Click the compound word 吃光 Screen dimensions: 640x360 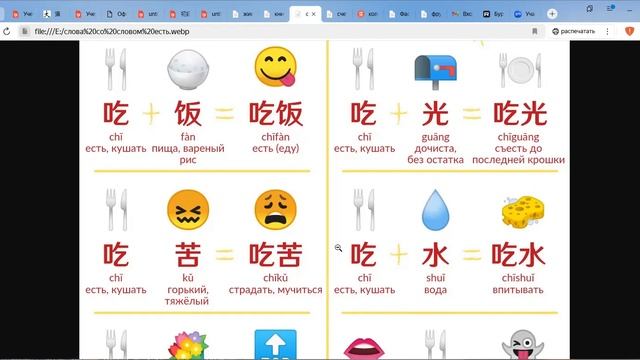point(520,113)
